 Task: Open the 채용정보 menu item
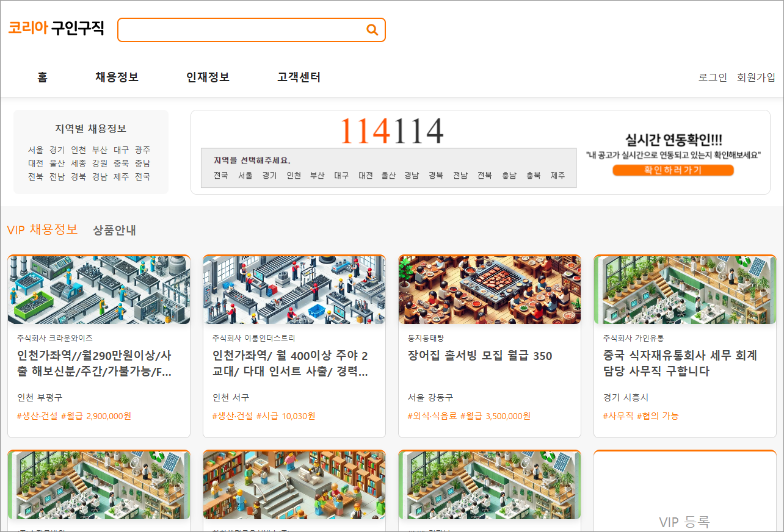pyautogui.click(x=117, y=77)
